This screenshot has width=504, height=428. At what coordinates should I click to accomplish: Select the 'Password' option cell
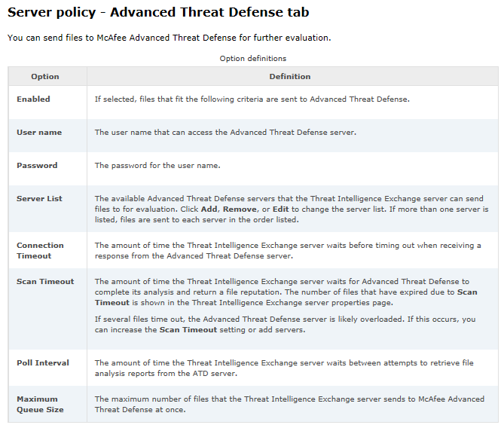click(x=47, y=169)
